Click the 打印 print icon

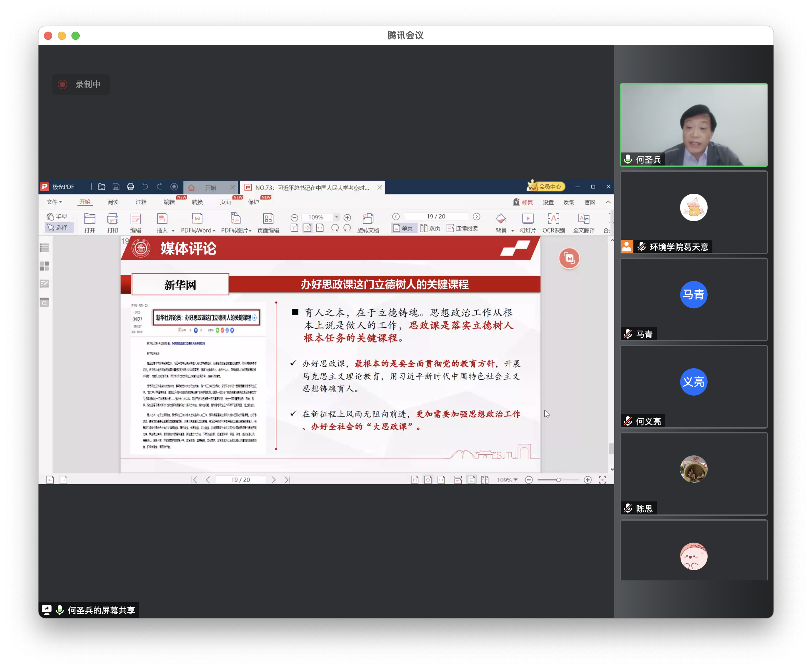point(113,219)
